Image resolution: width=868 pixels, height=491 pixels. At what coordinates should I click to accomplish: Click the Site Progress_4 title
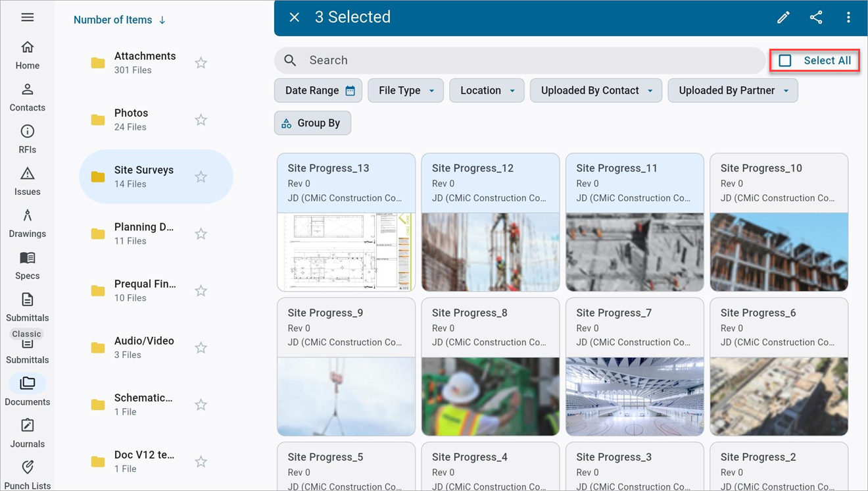(x=470, y=457)
